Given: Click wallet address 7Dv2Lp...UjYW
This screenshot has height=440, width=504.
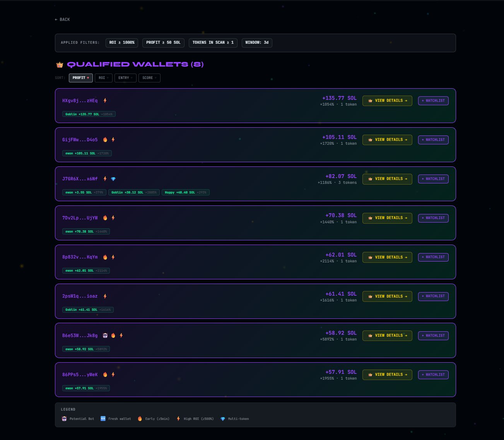Looking at the screenshot, I should (80, 218).
